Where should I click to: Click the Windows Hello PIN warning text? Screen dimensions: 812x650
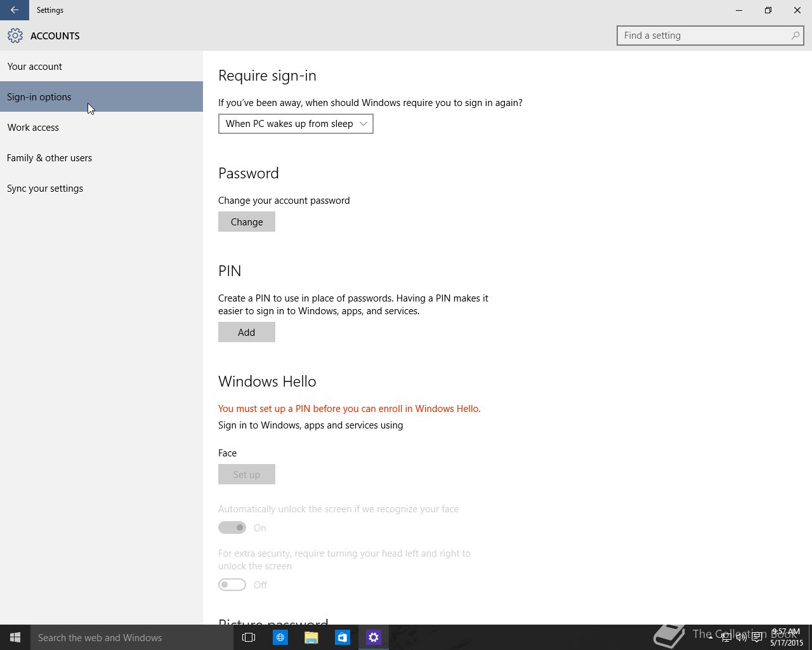tap(350, 409)
